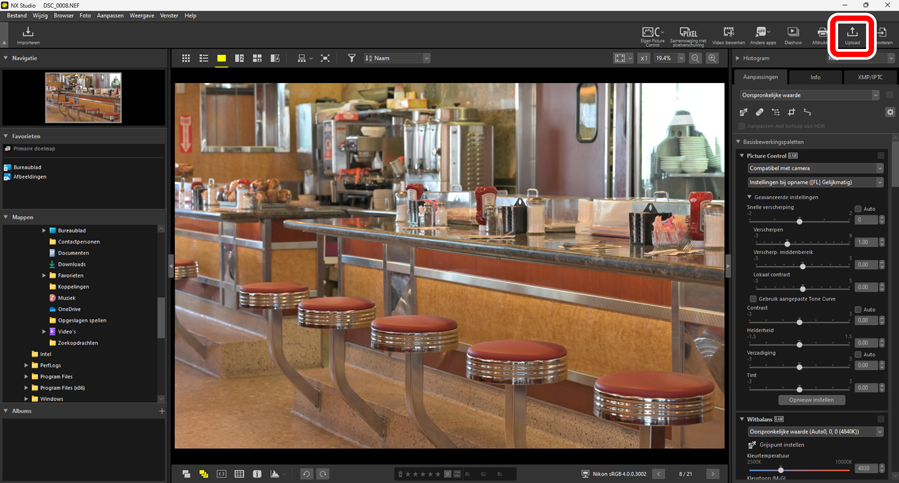Click the Upload button in the top toolbar
Viewport: 899px width, 483px height.
pos(852,35)
